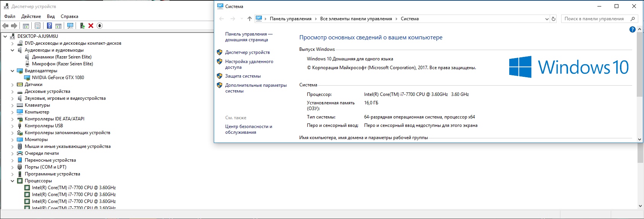The height and width of the screenshot is (219, 644).
Task: Select the Очереди печати tree item
Action: coord(42,153)
